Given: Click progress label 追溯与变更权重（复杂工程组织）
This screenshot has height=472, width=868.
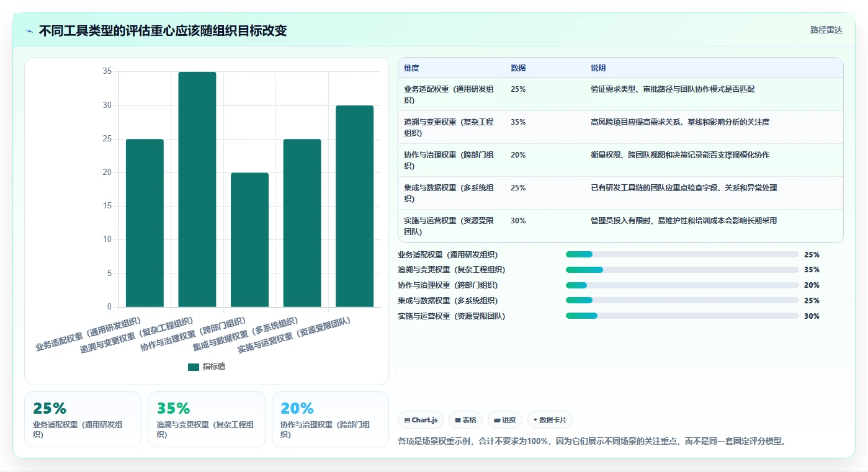Looking at the screenshot, I should point(451,270).
